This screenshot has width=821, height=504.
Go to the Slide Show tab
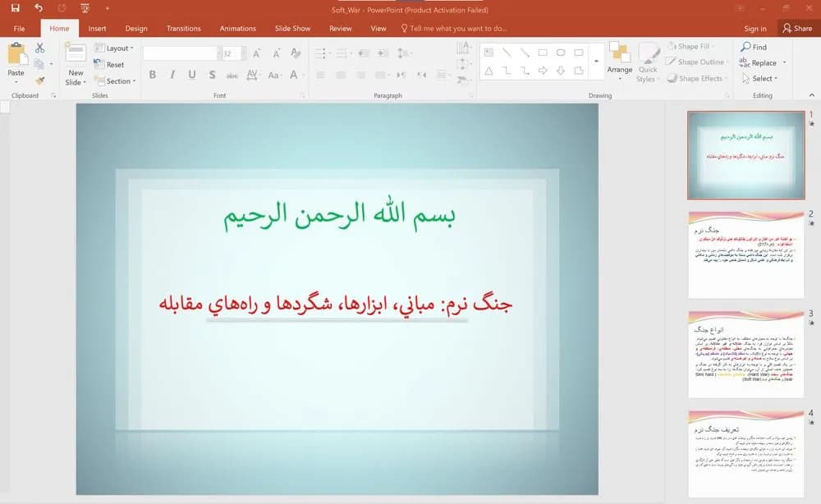(293, 28)
